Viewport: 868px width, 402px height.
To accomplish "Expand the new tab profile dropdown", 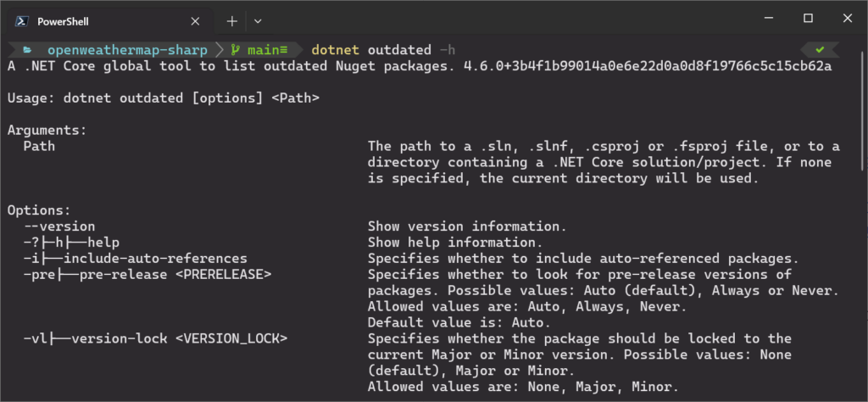I will pyautogui.click(x=258, y=20).
